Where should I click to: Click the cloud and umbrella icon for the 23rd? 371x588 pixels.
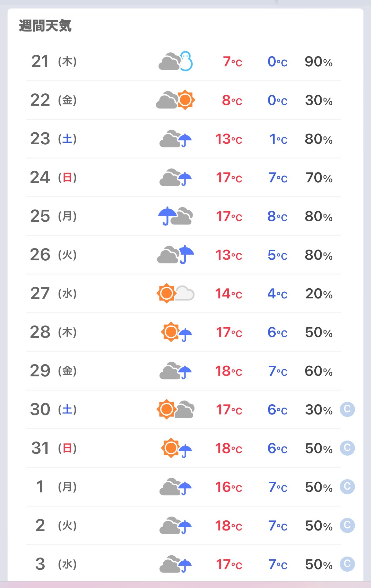click(x=176, y=139)
